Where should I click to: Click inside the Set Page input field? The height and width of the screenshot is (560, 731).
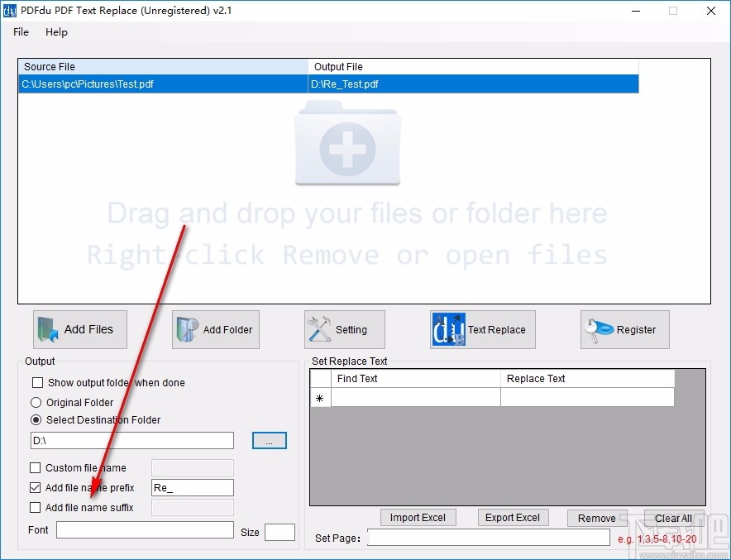click(x=488, y=538)
